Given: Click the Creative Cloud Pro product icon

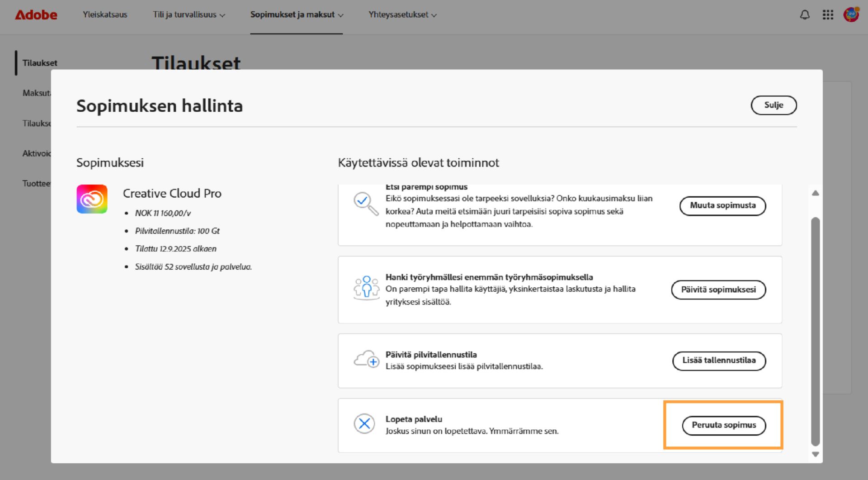Looking at the screenshot, I should point(92,199).
